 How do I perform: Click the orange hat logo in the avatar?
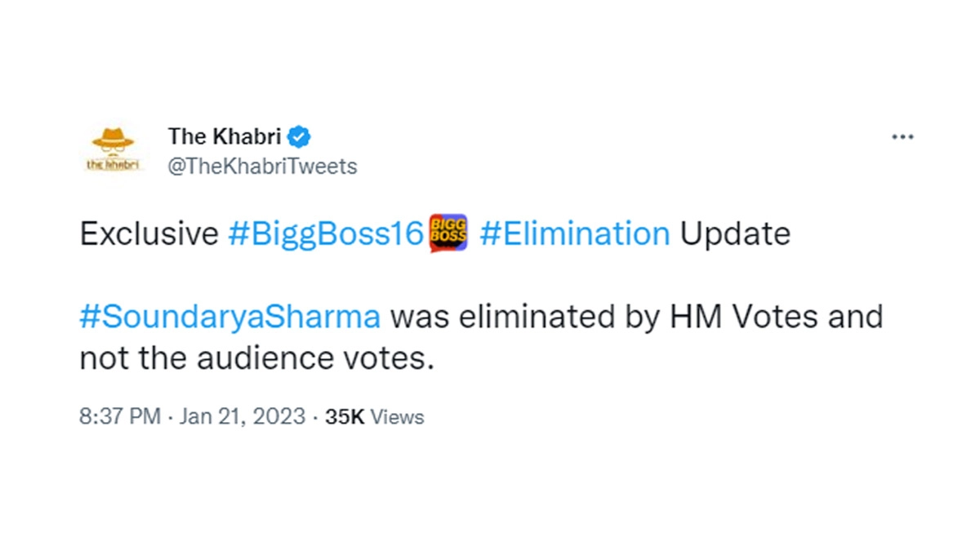[x=113, y=141]
